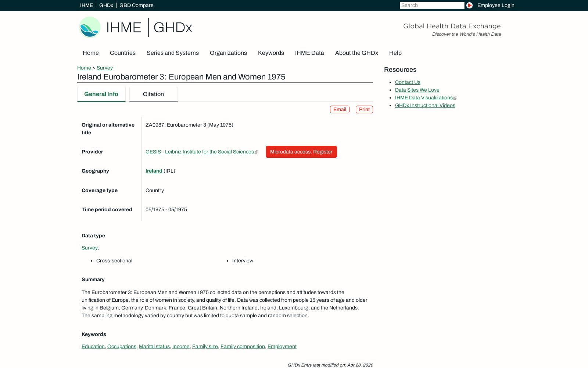Open the IHME Data menu
Viewport: 588px width, 368px height.
[x=309, y=53]
